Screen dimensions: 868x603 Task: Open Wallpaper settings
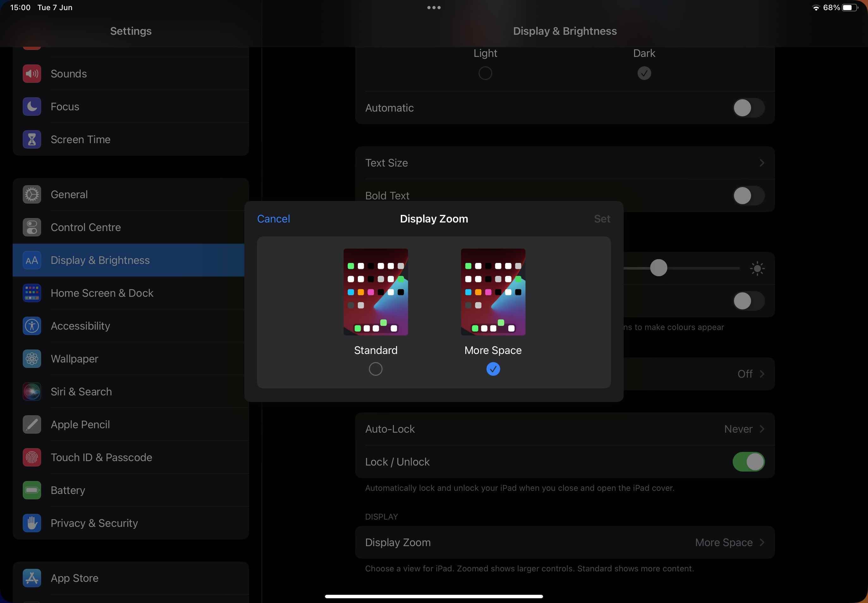tap(74, 358)
